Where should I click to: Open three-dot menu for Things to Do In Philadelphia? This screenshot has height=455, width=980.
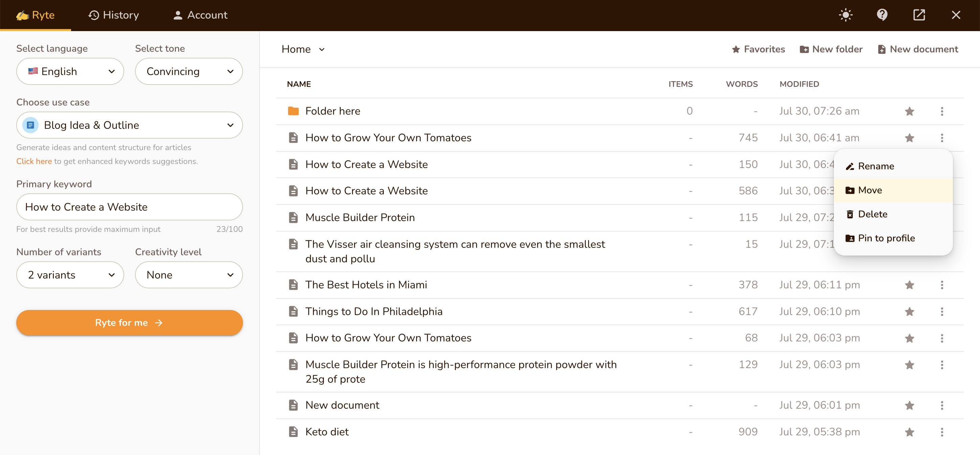(x=941, y=312)
